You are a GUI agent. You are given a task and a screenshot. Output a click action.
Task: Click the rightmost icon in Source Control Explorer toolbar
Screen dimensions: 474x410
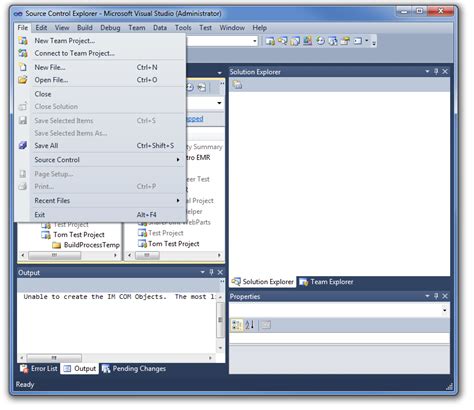(202, 87)
